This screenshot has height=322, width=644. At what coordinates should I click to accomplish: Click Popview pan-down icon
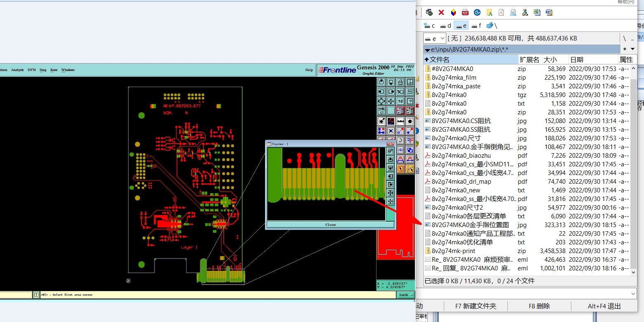[x=390, y=168]
